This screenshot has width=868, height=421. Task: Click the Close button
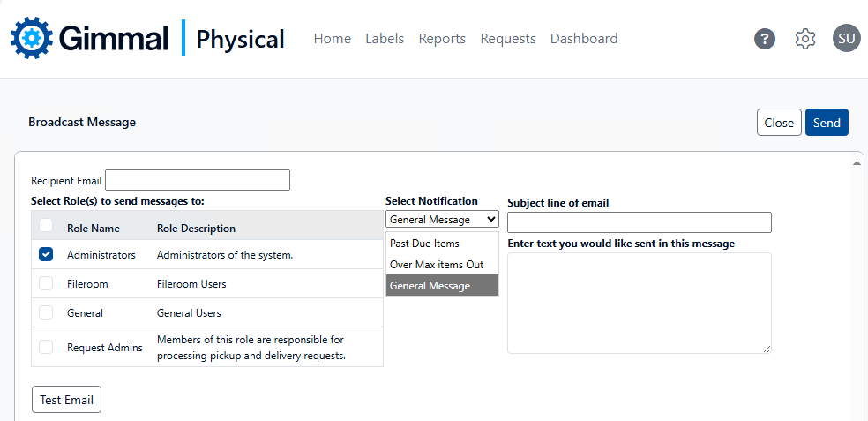click(779, 123)
